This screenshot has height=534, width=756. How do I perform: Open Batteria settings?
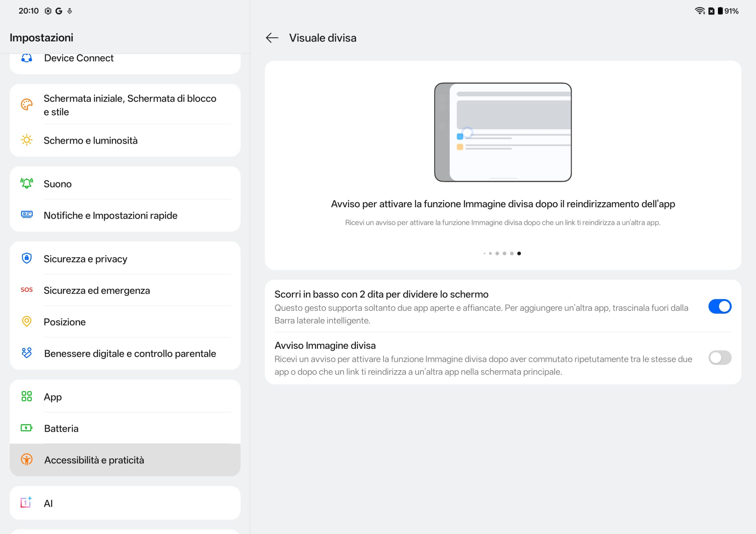(x=62, y=428)
